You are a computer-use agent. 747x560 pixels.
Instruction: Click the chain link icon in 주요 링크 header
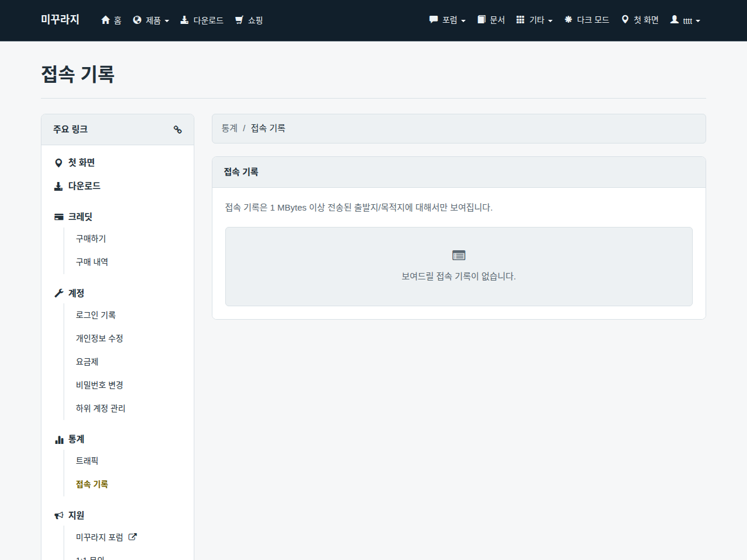(x=177, y=129)
